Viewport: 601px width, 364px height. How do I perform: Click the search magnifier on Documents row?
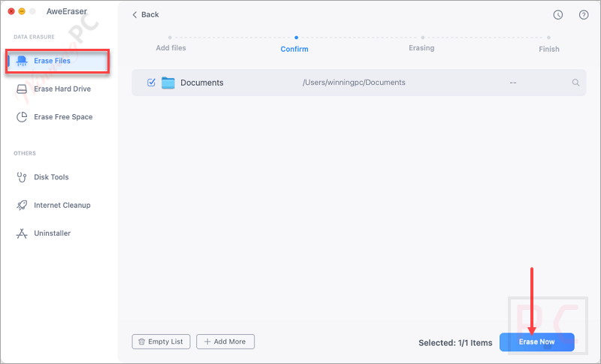pos(575,83)
